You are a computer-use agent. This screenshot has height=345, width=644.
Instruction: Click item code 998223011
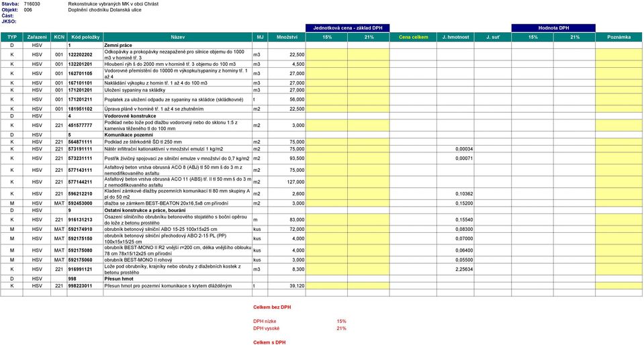(80, 285)
